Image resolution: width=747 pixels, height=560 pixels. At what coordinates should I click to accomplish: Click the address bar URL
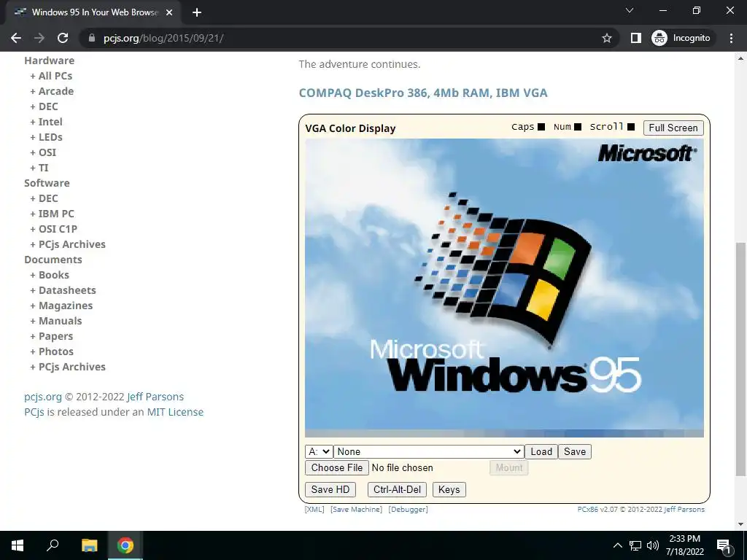(x=163, y=38)
